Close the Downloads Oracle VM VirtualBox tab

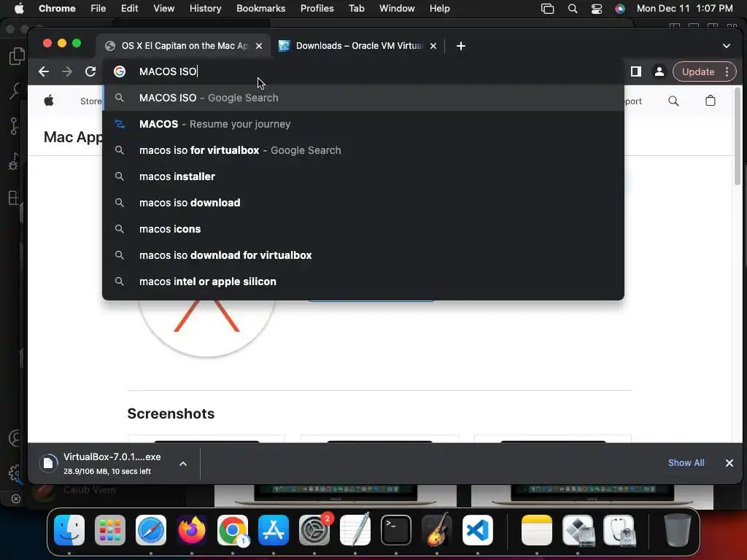(433, 46)
